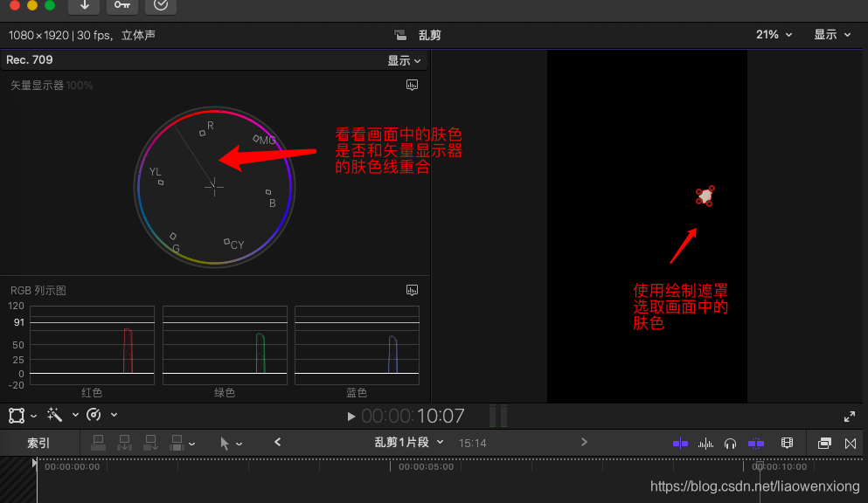Click the vectorscope settings icon
868x503 pixels.
tap(412, 85)
